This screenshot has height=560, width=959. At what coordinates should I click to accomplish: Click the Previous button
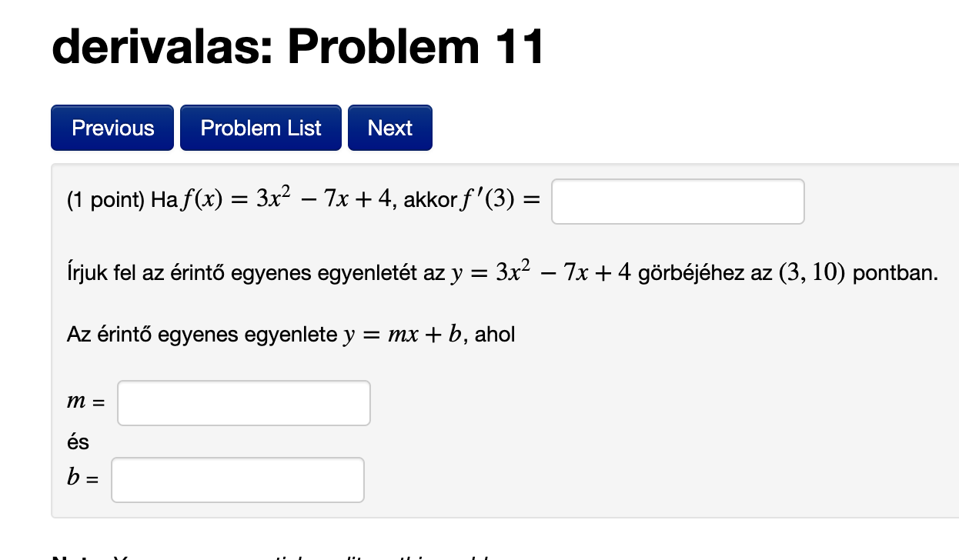(112, 128)
